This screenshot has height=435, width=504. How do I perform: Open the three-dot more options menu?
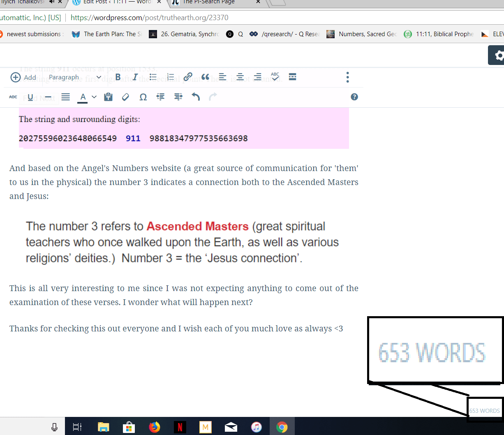[x=347, y=77]
